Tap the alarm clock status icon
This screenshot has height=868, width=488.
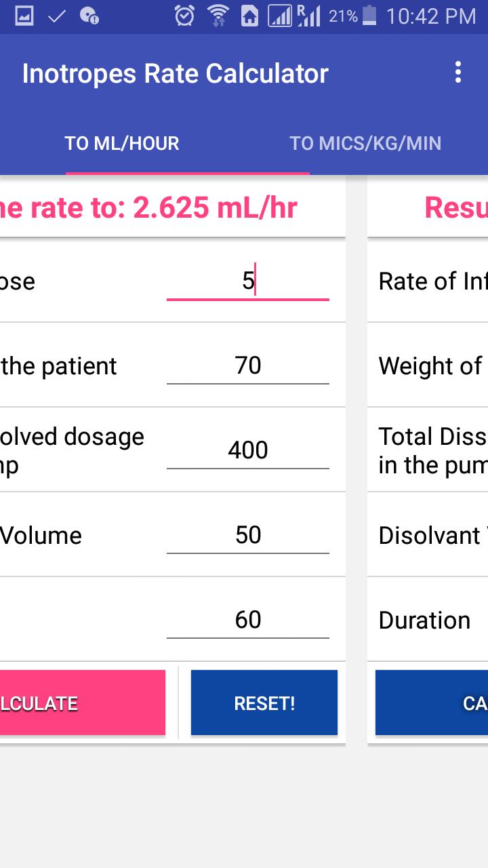(184, 16)
